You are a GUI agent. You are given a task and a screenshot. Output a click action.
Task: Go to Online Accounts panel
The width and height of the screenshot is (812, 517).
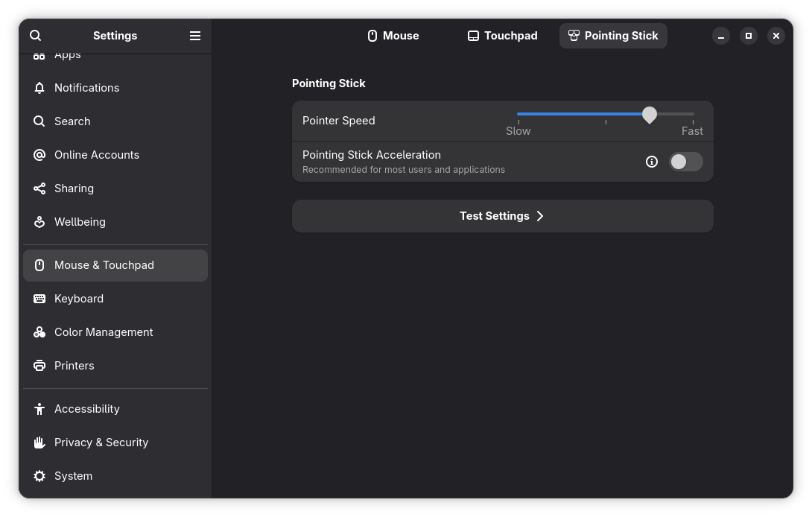[x=115, y=155]
